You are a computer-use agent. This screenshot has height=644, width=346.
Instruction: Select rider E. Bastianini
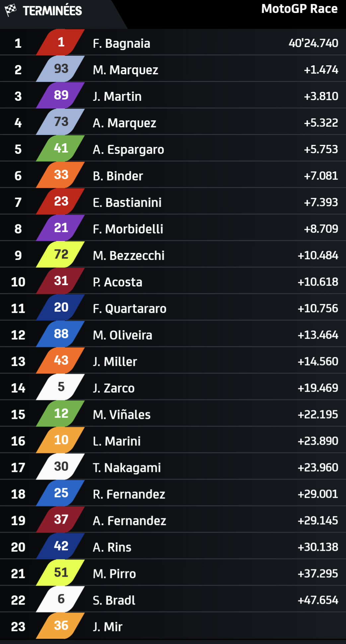127,203
